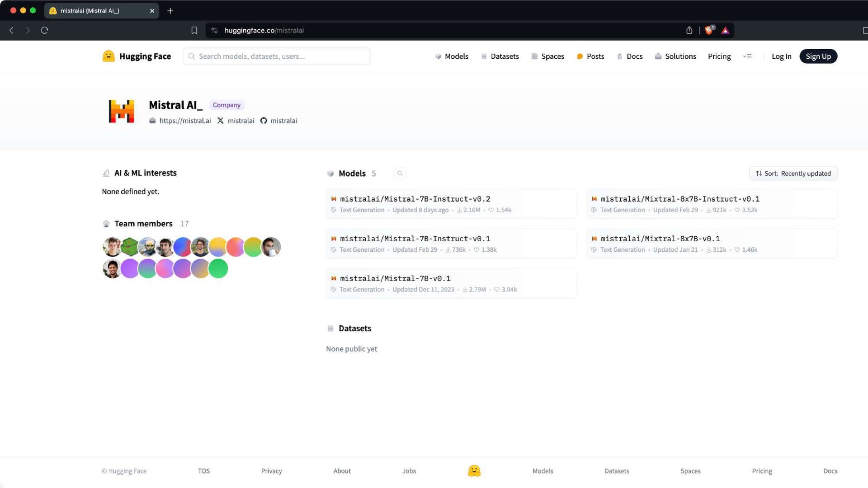Open Models link in the footer
The image size is (868, 488).
point(543,471)
